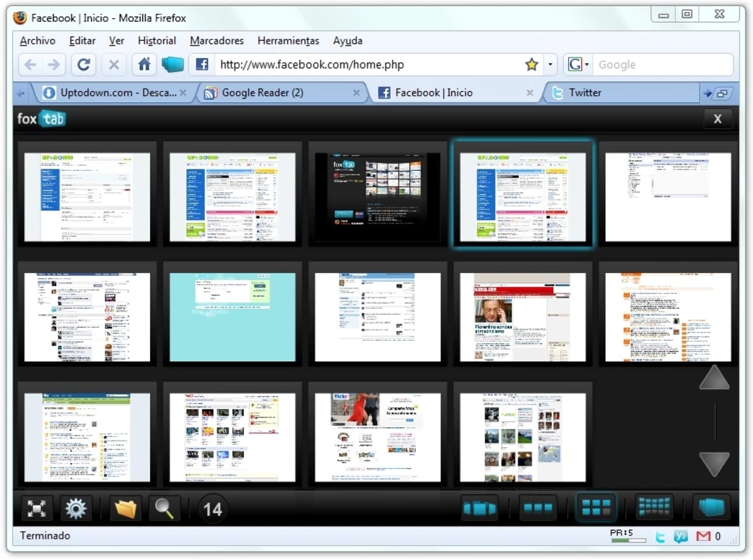Screen dimensions: 753x560
Task: Expand the address bar history dropdown arrow
Action: tap(550, 64)
